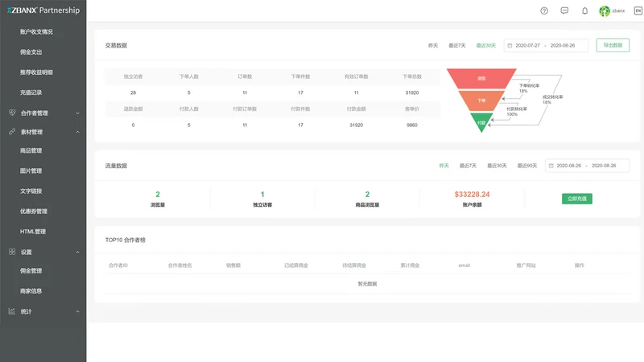Open the notifications bell icon
Viewport: 644px width, 362px height.
coord(584,11)
